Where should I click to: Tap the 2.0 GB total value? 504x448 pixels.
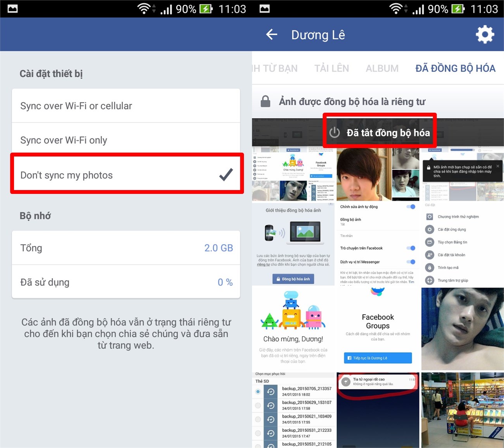point(218,248)
